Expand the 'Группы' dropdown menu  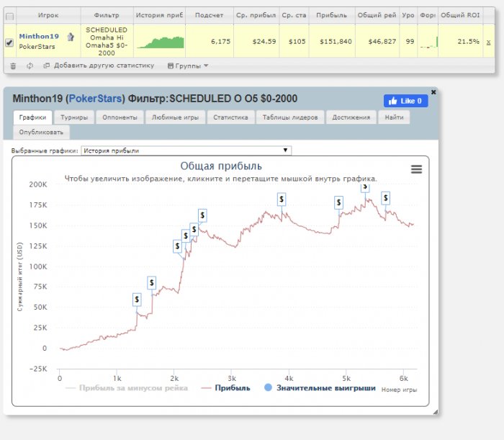pos(188,66)
